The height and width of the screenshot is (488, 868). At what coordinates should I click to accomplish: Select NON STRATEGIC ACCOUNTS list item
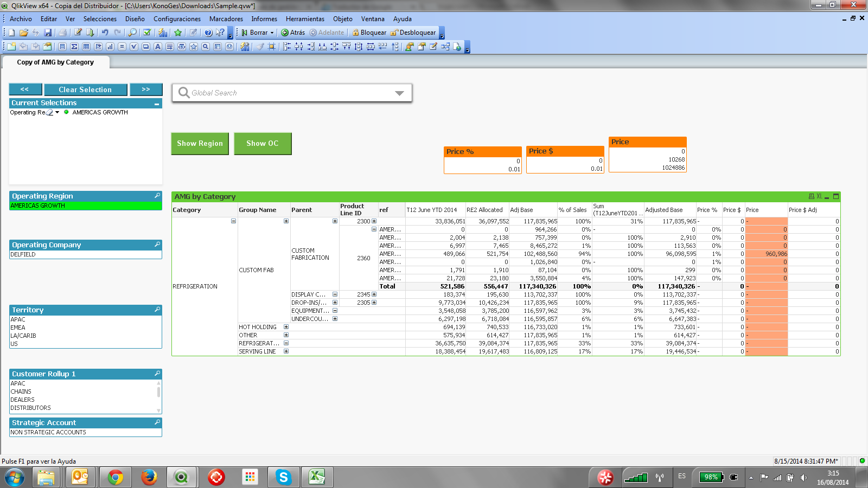click(x=85, y=432)
